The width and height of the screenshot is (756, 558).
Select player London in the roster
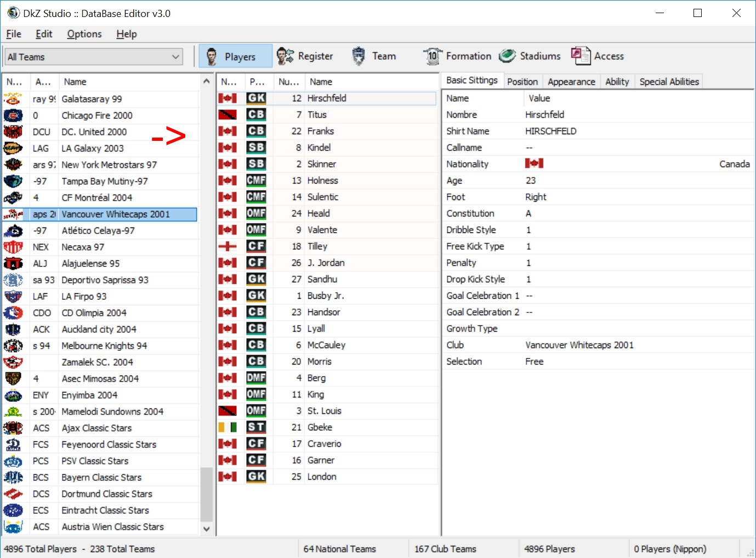pos(327,476)
